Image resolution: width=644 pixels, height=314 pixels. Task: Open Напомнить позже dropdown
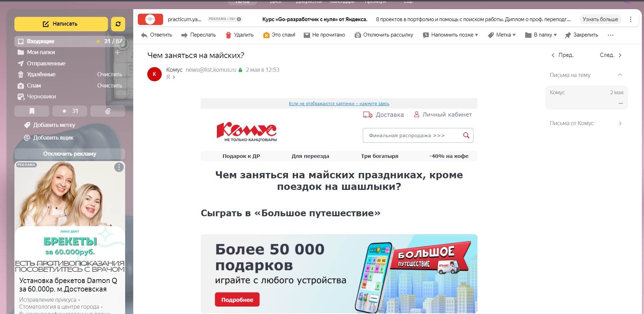(x=450, y=35)
